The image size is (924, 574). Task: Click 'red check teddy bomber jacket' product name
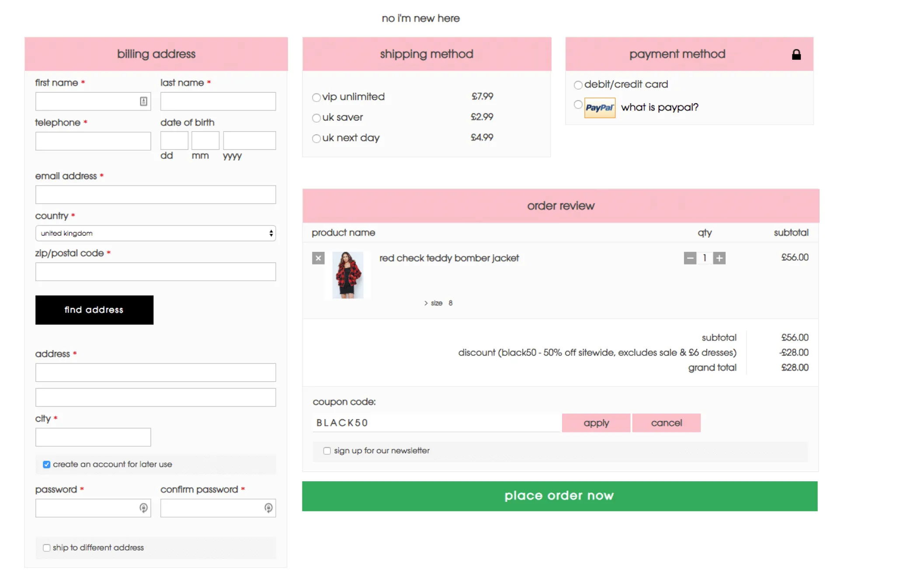(x=449, y=258)
